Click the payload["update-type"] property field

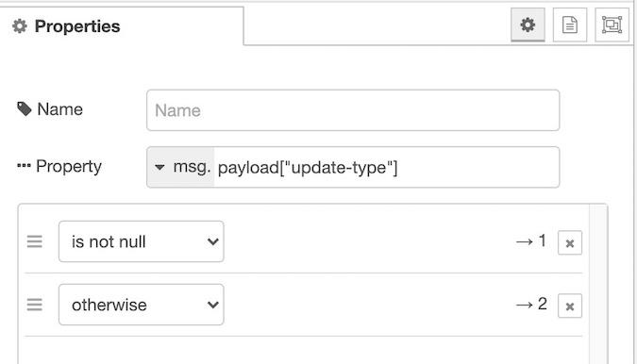point(386,167)
